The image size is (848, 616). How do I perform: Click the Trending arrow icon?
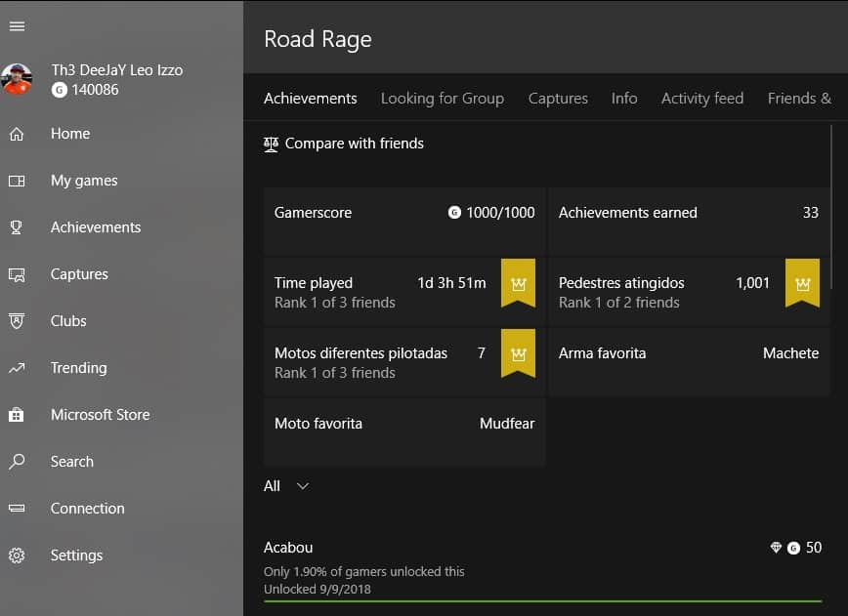click(17, 368)
